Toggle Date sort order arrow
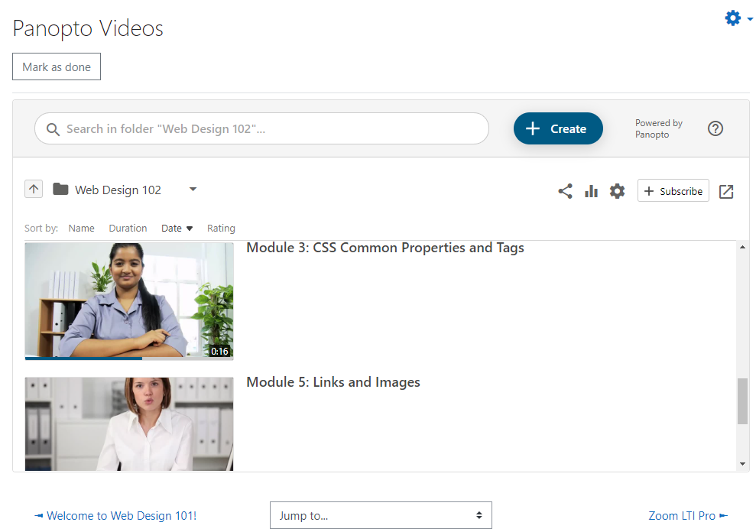 pos(190,229)
